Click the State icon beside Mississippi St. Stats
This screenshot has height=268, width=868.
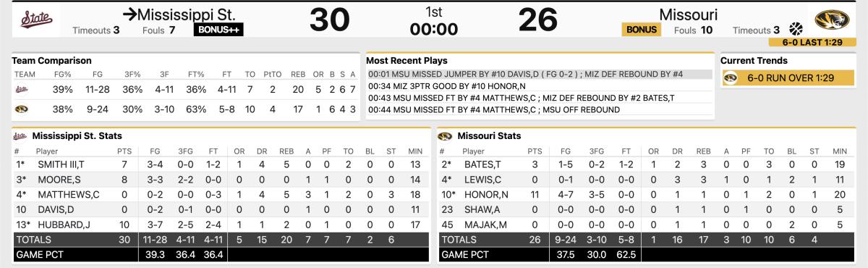(x=20, y=135)
